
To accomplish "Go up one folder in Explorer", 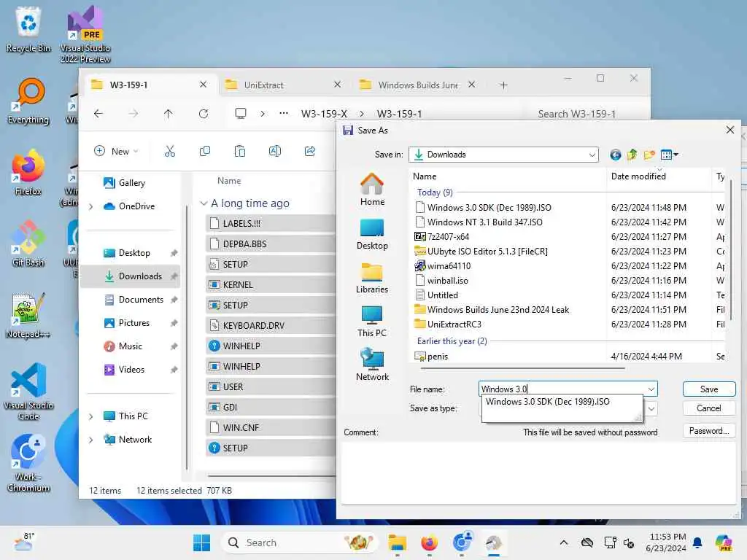I will tap(169, 114).
